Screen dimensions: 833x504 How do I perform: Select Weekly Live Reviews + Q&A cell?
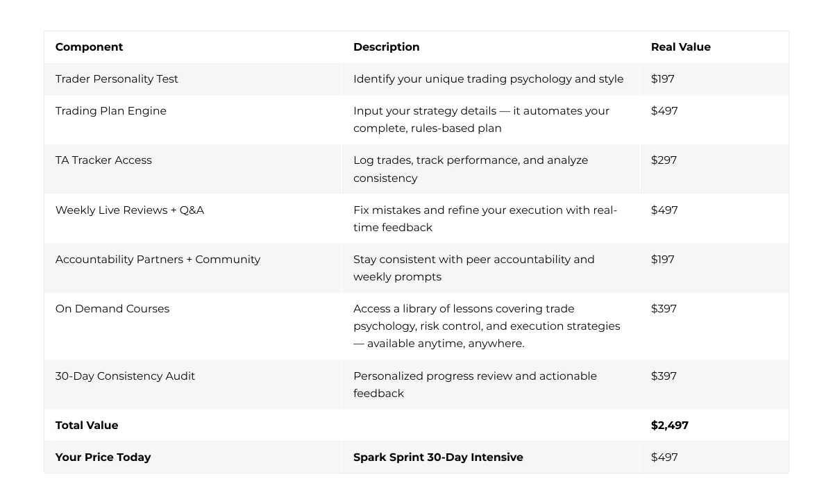pyautogui.click(x=130, y=210)
